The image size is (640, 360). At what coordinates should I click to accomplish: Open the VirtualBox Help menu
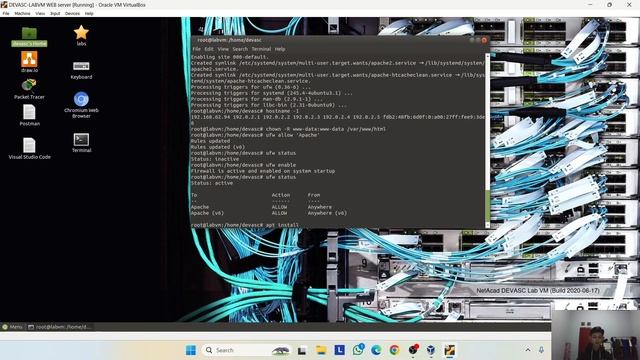coord(89,13)
